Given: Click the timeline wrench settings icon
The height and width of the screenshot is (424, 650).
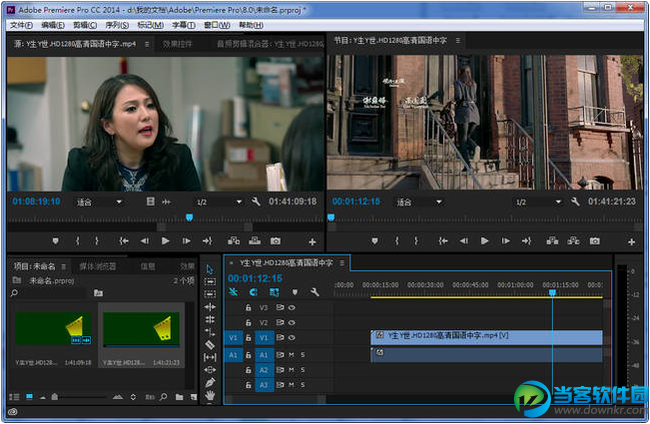Looking at the screenshot, I should (314, 292).
